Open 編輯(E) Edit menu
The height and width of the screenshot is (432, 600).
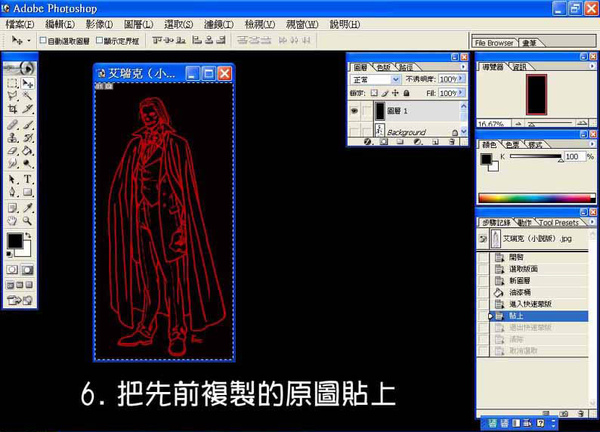tap(60, 24)
